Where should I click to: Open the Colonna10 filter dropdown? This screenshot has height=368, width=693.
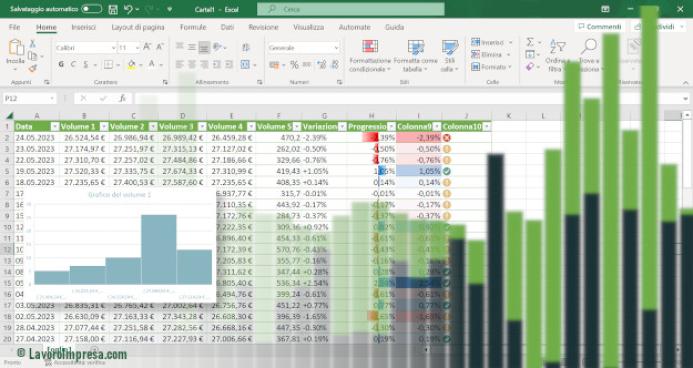[x=486, y=127]
